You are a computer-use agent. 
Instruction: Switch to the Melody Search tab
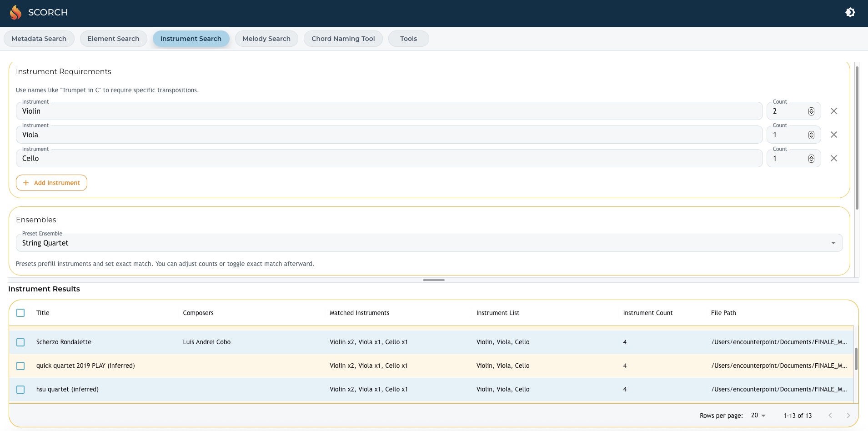click(266, 39)
